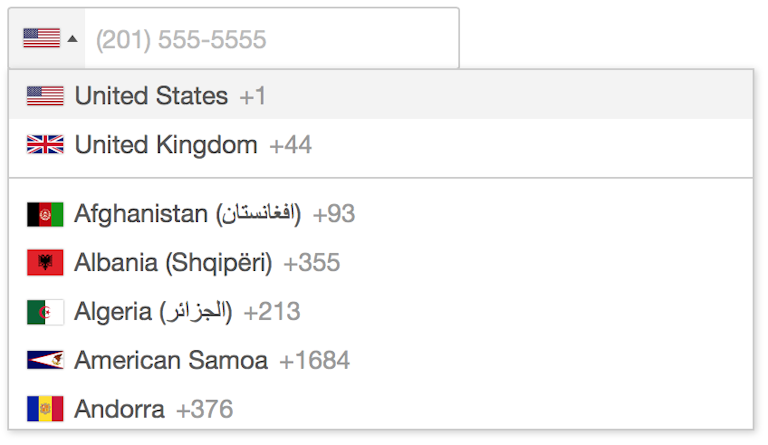The image size is (768, 445).
Task: Choose United Kingdom from the list
Action: coord(166,145)
